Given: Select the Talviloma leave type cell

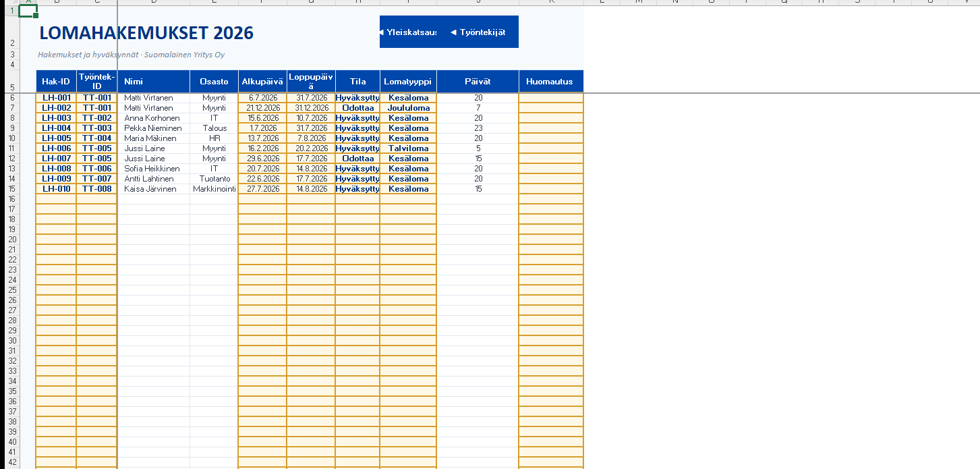Looking at the screenshot, I should 408,148.
